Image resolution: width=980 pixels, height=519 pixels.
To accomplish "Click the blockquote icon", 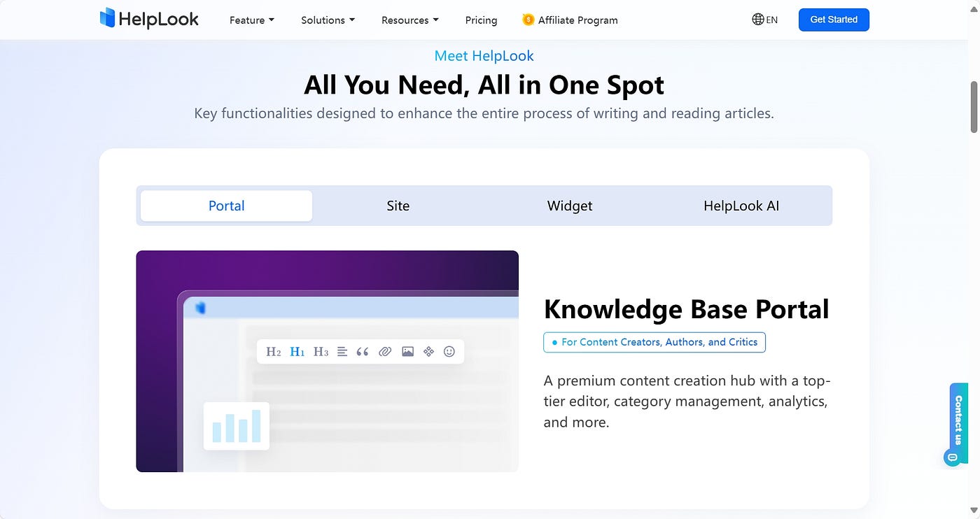I will click(x=363, y=352).
